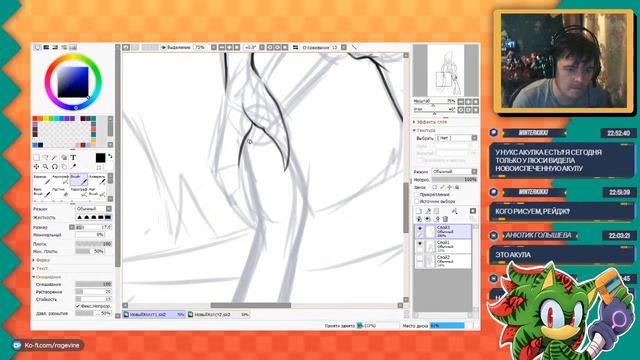Viewport: 640px width, 360px height.
Task: Click the straight line stabilizer icon
Action: tap(354, 48)
